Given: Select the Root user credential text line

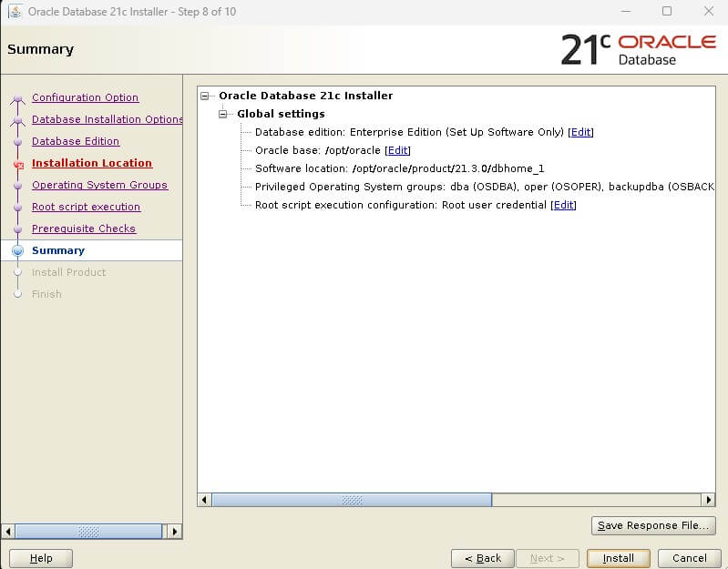Looking at the screenshot, I should coord(401,205).
